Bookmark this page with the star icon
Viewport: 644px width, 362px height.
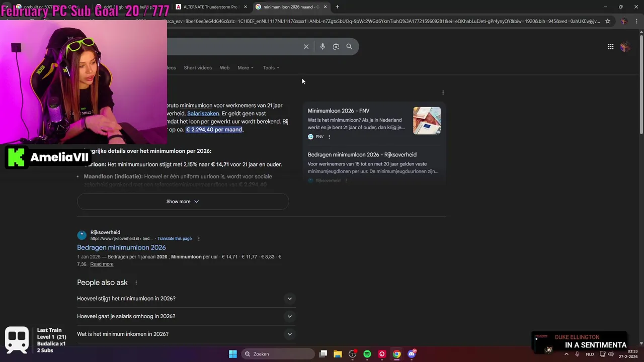point(608,21)
